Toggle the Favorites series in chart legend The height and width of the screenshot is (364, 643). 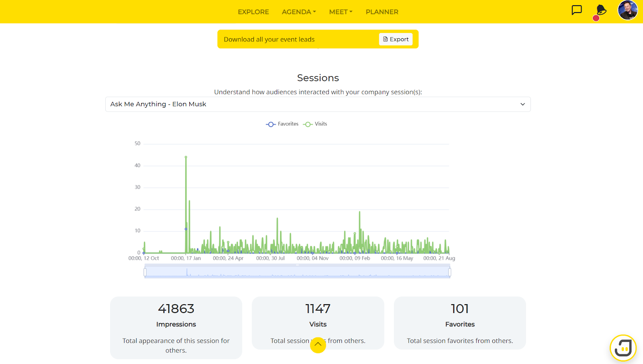coord(282,124)
